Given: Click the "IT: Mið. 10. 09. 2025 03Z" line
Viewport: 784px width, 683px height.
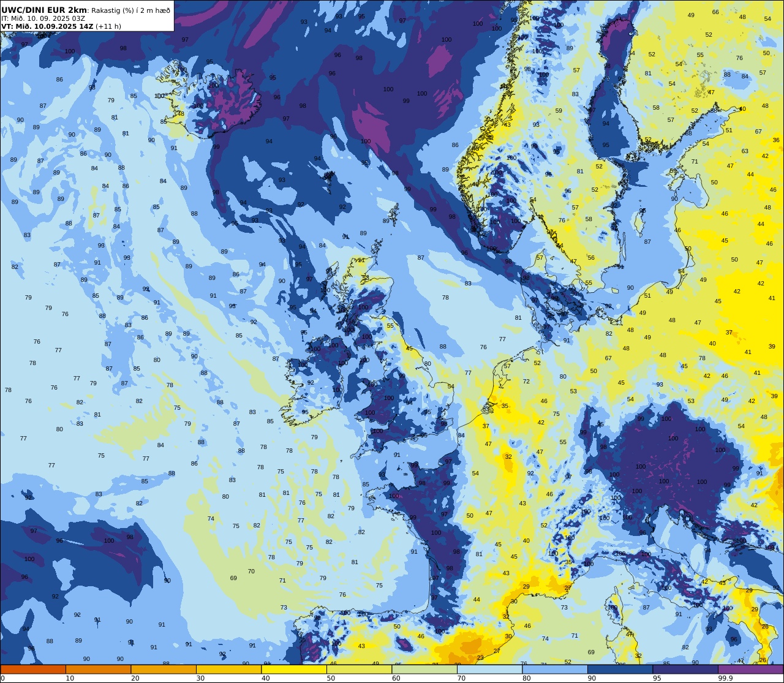Looking at the screenshot, I should click(43, 18).
